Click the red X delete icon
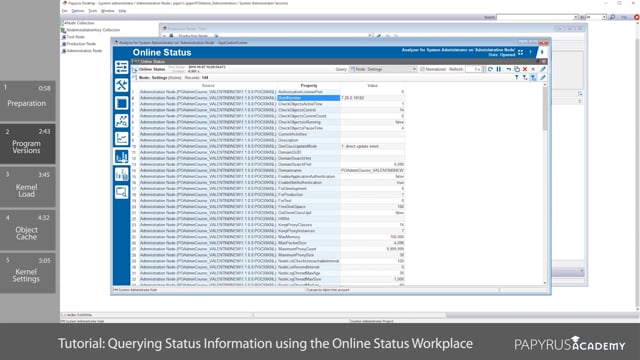640x360 pixels. (525, 69)
